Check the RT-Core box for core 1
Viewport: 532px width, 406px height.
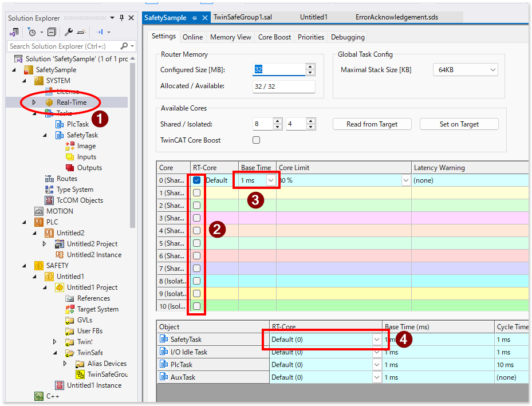tap(196, 193)
